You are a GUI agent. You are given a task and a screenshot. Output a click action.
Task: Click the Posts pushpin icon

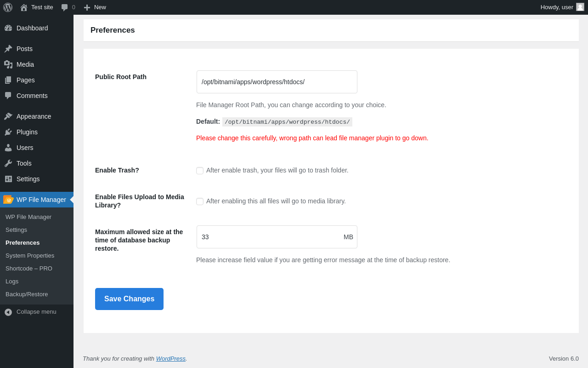8,49
